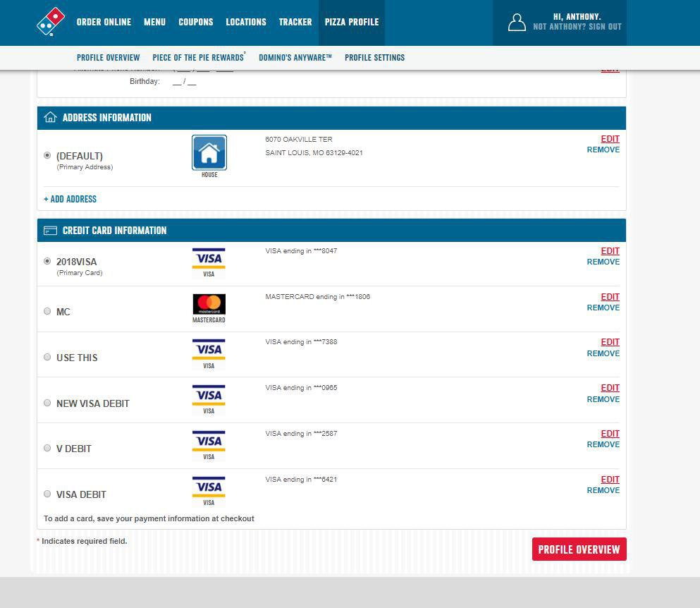
Task: Open the Pizza Profile navigation item
Action: click(352, 22)
